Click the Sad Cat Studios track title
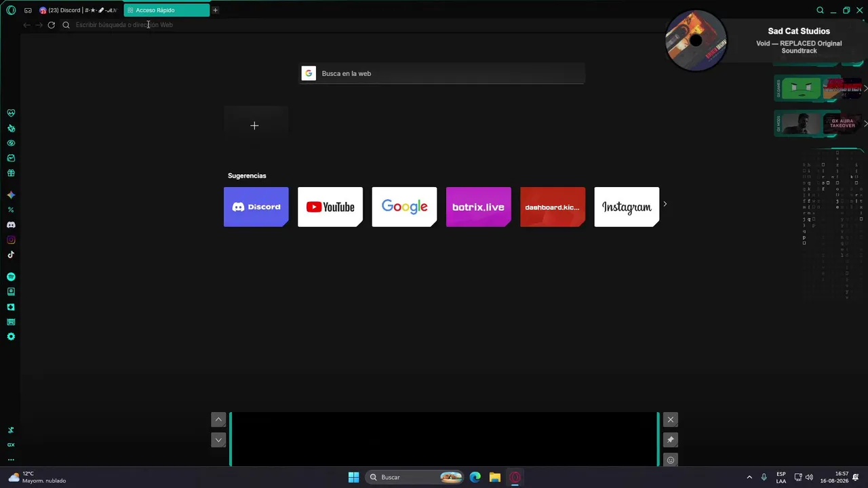This screenshot has height=488, width=868. click(799, 31)
